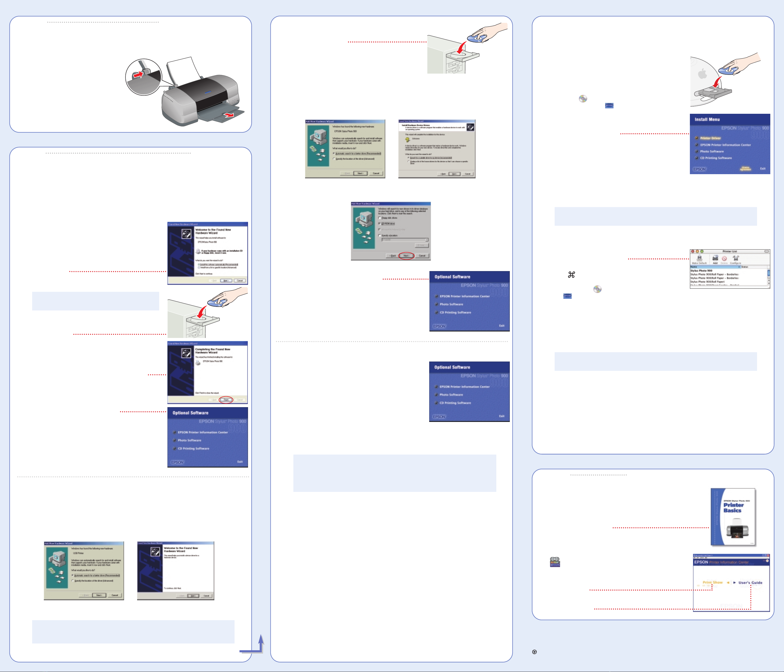The image size is (784, 672).
Task: Click the grayed Microsoft Windows Update checkbox
Action: (x=379, y=230)
